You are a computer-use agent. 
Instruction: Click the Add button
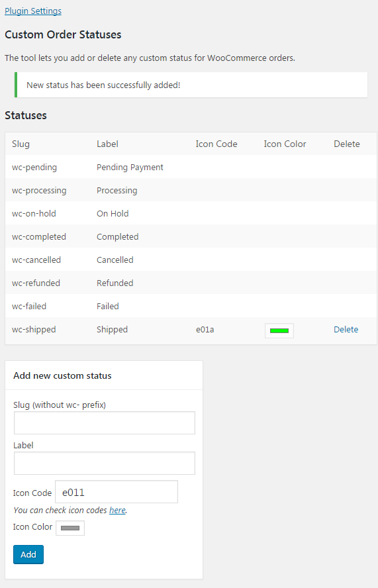[28, 554]
